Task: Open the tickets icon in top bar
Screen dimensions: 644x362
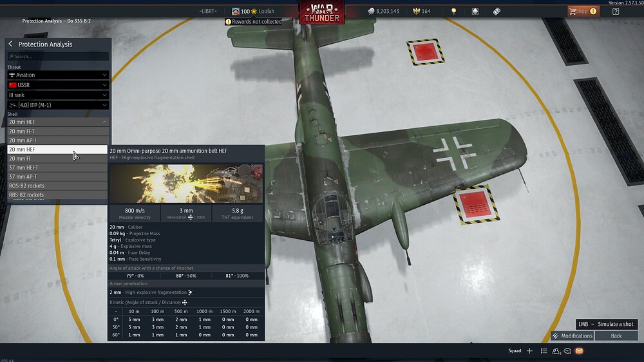Action: (497, 11)
